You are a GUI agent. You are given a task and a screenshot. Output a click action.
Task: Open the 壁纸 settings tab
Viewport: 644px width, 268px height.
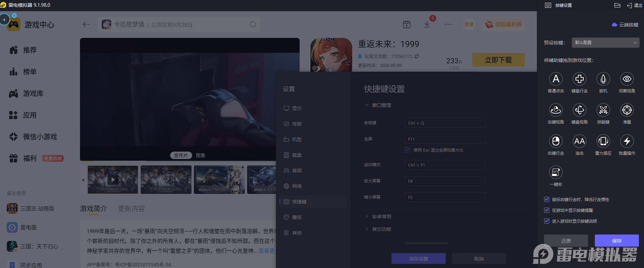(x=313, y=217)
